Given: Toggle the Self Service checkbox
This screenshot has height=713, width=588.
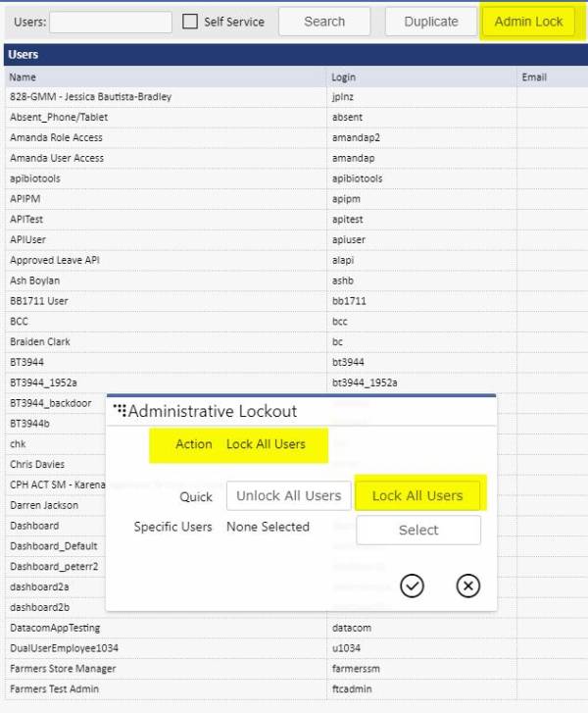Looking at the screenshot, I should click(x=190, y=22).
